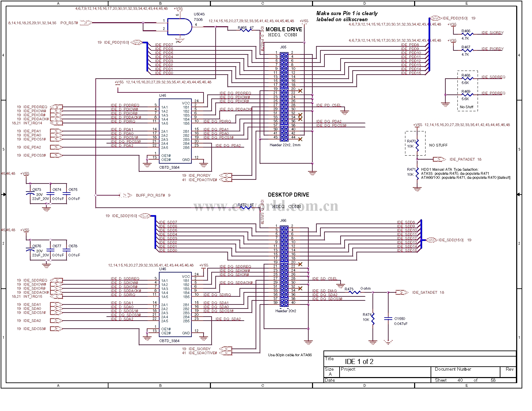Select capacitor C673 22uF symbol

[30, 194]
